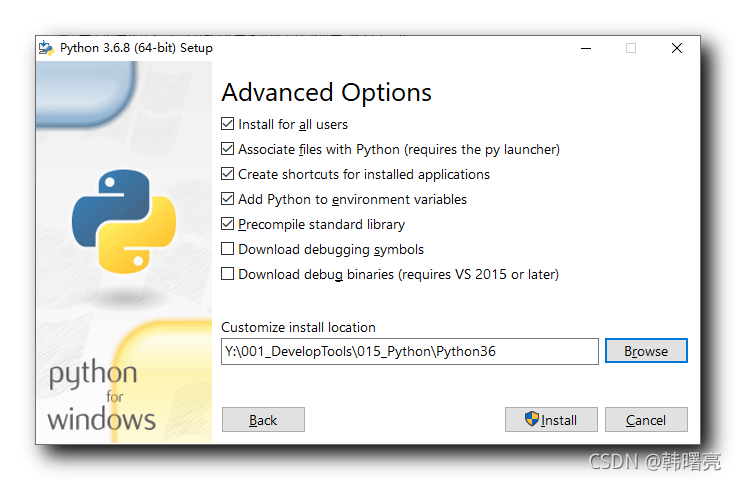736x480 pixels.
Task: Open the Browse folder dialog
Action: (646, 351)
